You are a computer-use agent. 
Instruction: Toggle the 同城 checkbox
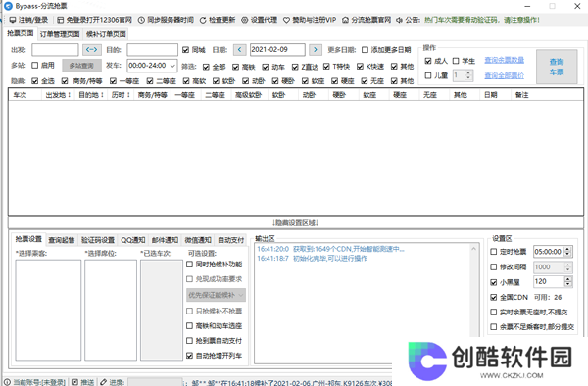tap(185, 49)
